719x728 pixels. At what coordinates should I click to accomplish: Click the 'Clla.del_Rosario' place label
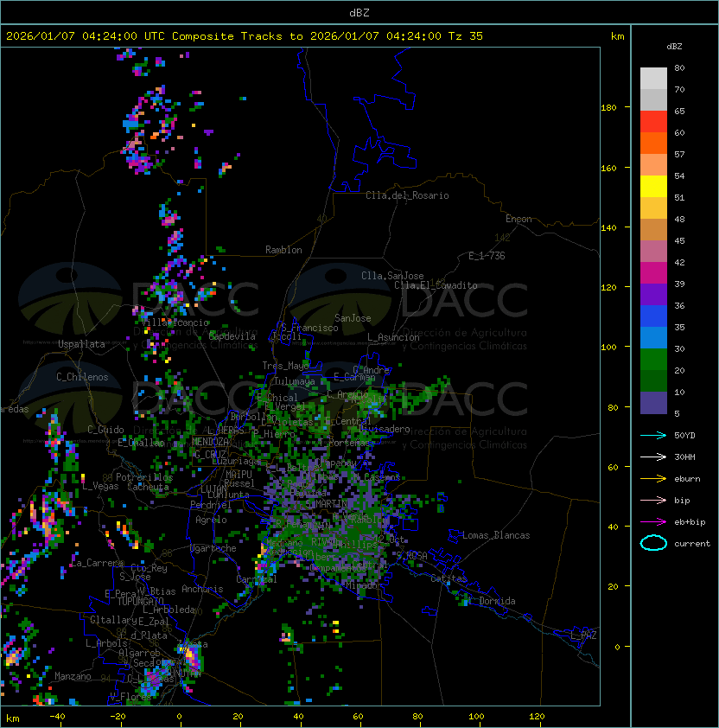407,195
